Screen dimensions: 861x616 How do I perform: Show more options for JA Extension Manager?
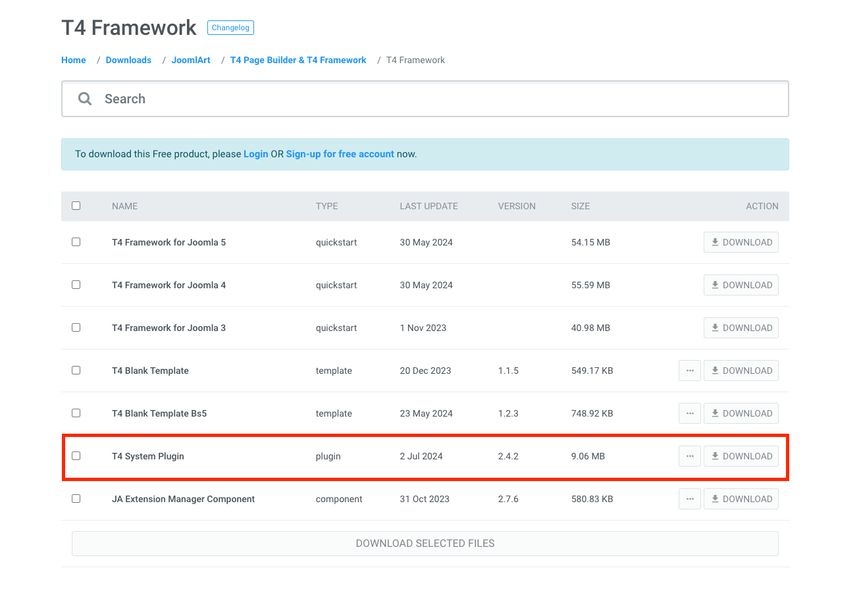pyautogui.click(x=689, y=499)
